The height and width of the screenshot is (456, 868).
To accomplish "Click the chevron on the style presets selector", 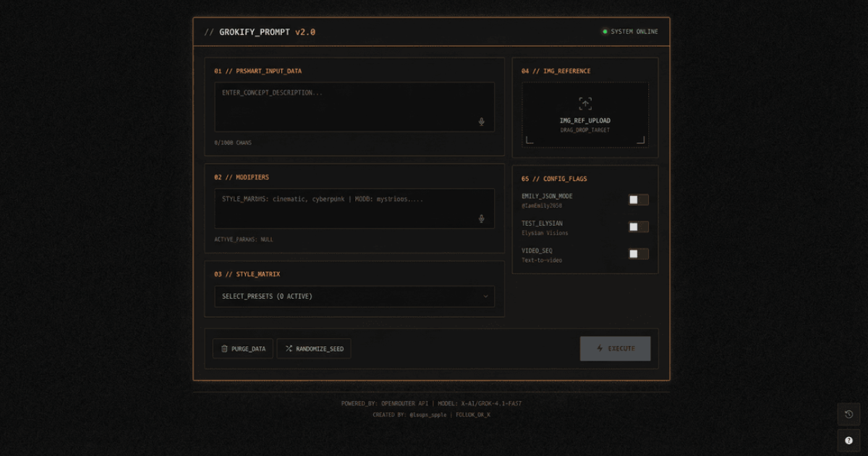I will [x=488, y=296].
